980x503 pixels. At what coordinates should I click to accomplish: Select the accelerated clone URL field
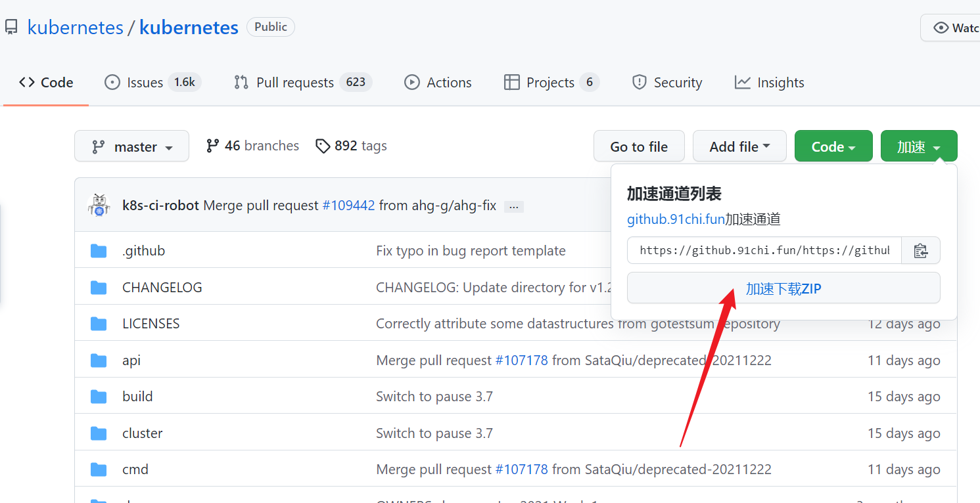tap(764, 250)
